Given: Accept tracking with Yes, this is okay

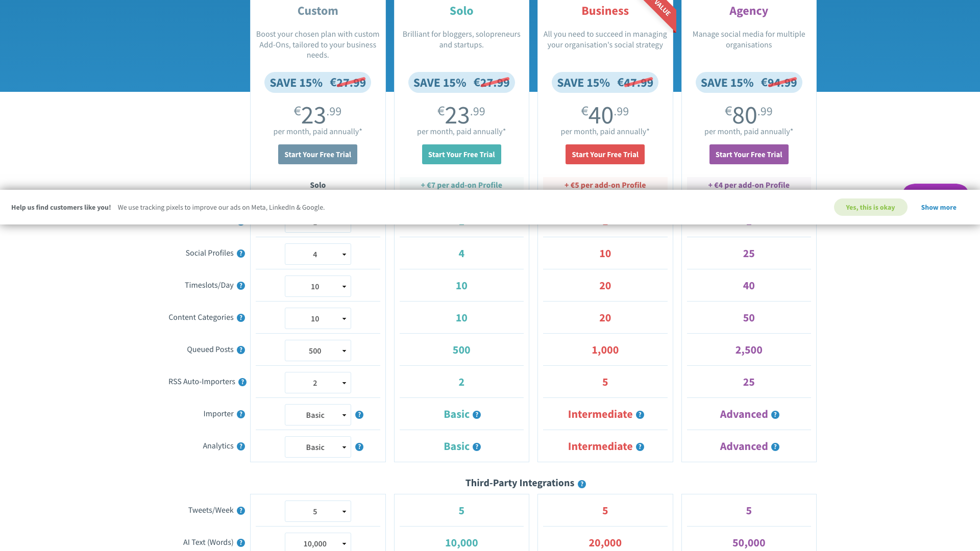Looking at the screenshot, I should [x=870, y=207].
